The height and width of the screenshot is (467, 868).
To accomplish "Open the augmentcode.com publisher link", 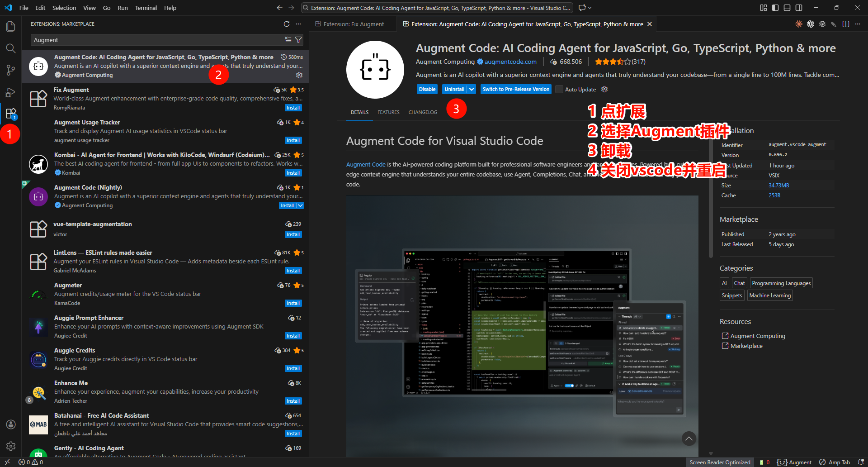I will point(510,62).
